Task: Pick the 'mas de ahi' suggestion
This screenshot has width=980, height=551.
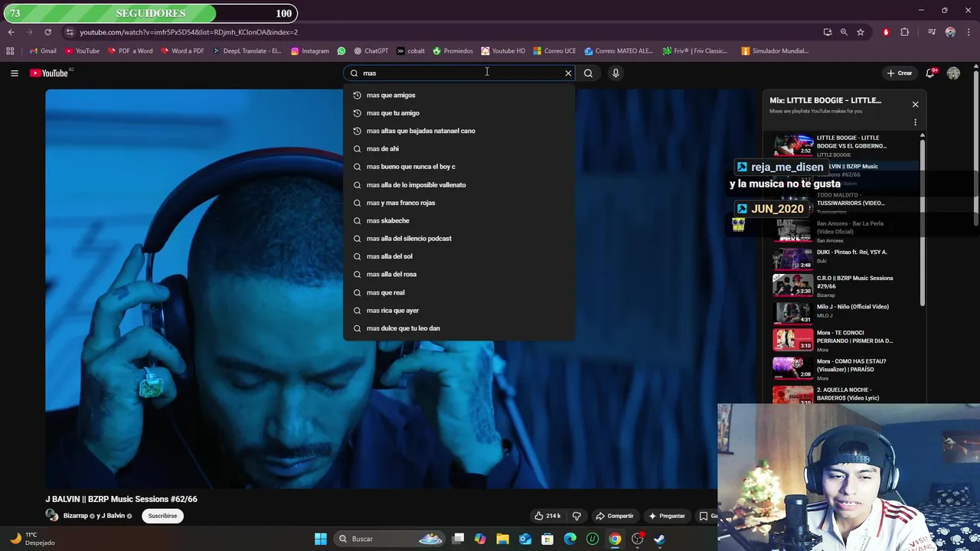Action: pos(459,148)
